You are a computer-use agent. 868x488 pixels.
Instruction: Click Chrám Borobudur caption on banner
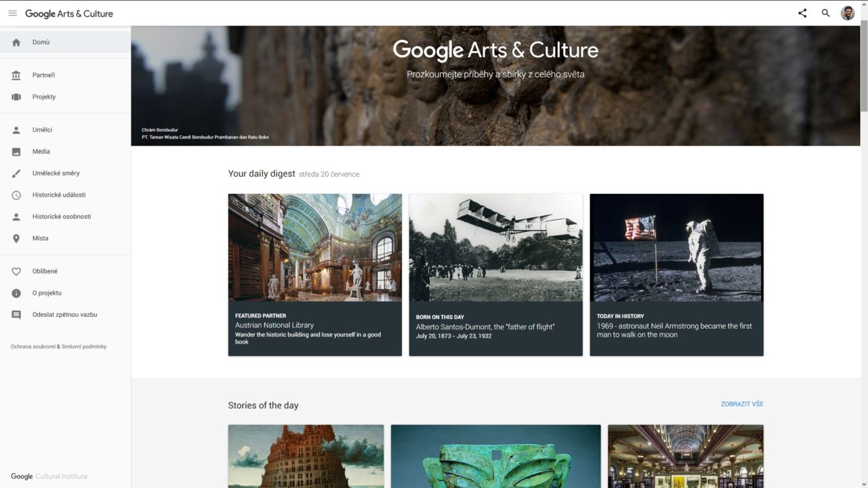[x=159, y=130]
